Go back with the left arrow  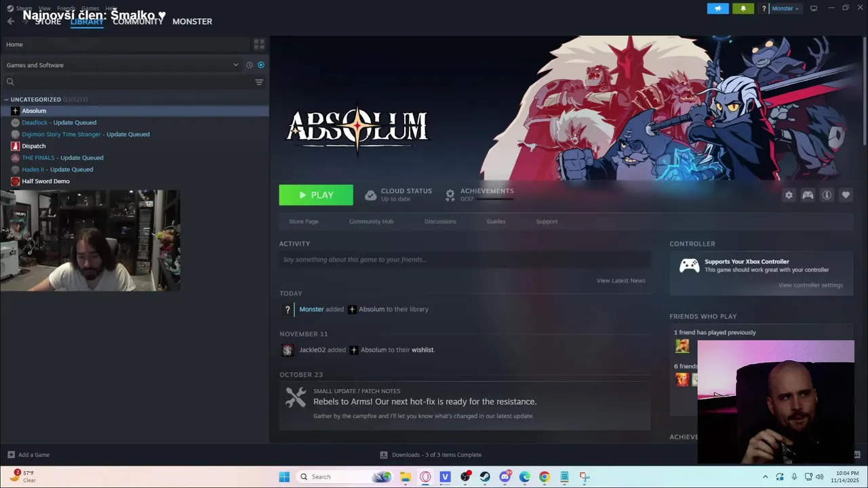pyautogui.click(x=10, y=21)
